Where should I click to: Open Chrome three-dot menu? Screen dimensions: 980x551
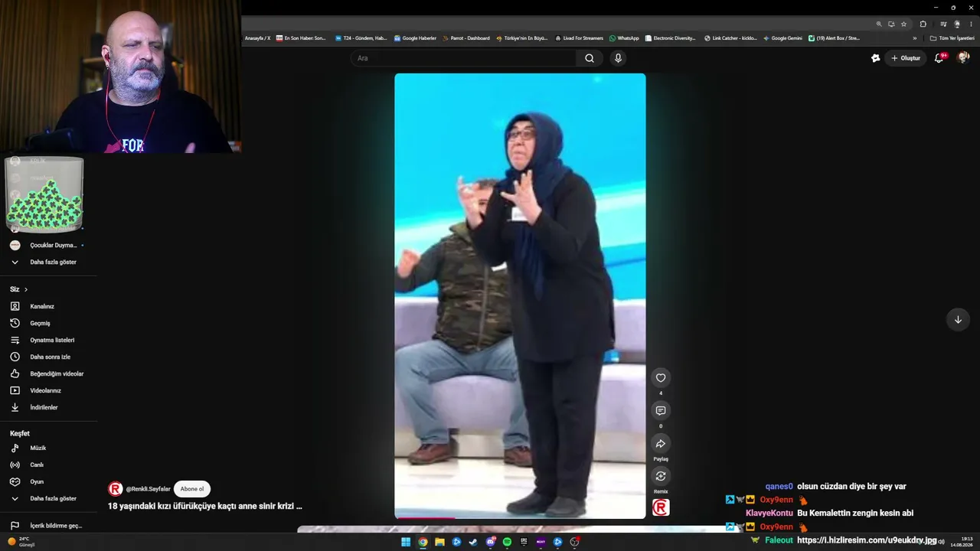(971, 24)
